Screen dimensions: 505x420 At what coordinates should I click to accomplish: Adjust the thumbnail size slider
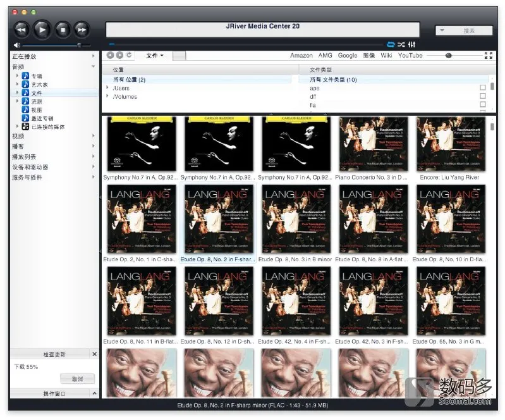click(448, 56)
